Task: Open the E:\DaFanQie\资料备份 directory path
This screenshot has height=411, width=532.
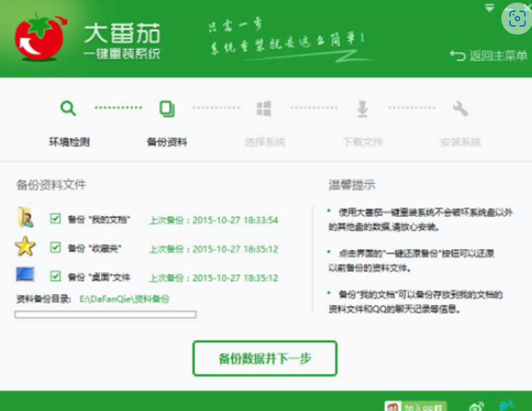Action: pos(125,299)
